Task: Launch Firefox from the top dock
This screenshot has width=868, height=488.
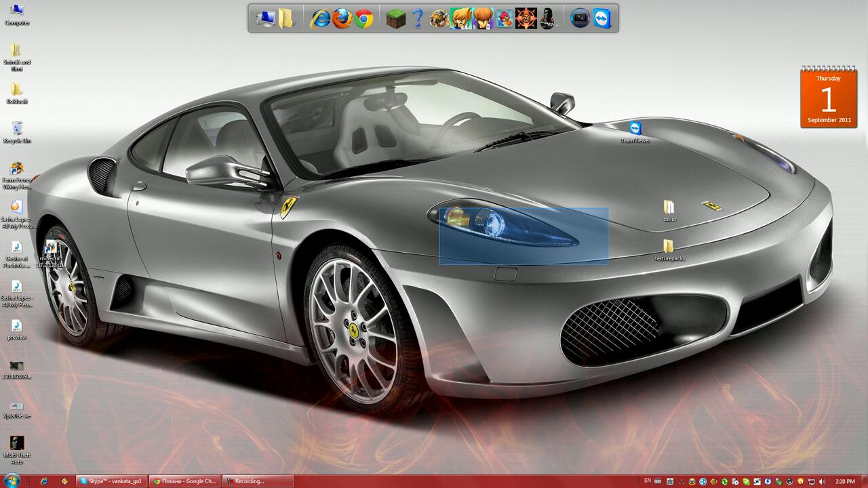Action: (342, 19)
